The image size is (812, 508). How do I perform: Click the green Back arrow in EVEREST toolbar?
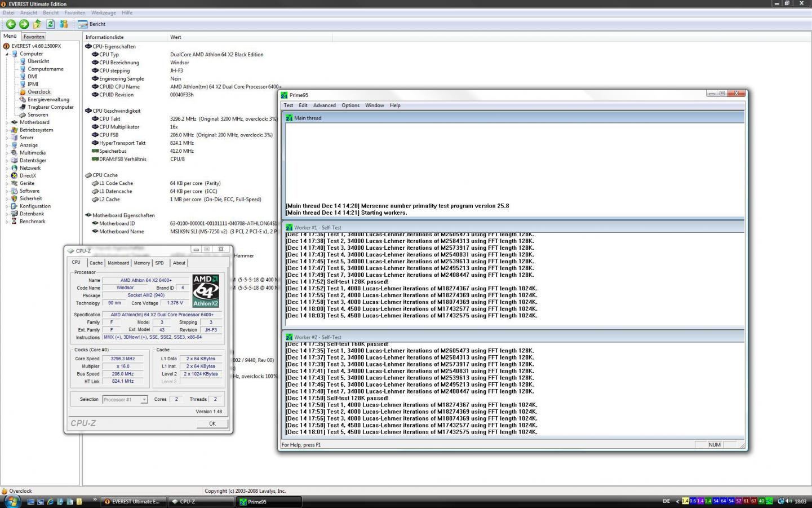(x=10, y=24)
